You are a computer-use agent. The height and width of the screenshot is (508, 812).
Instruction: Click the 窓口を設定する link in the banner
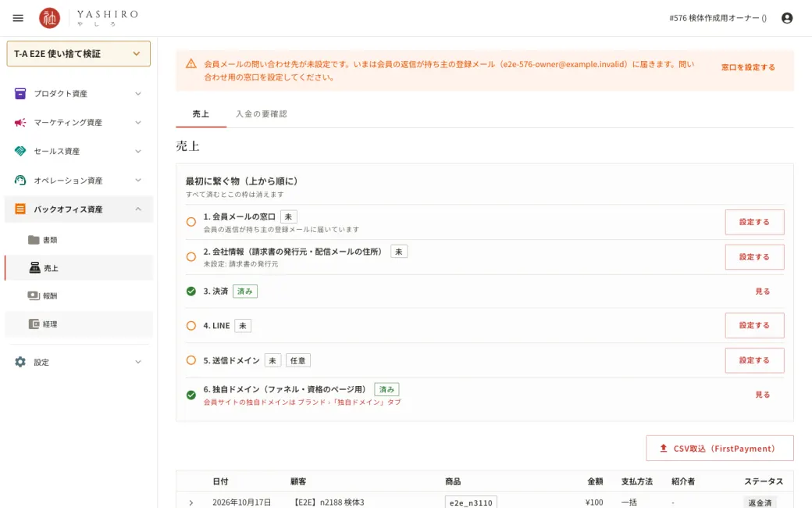[748, 67]
